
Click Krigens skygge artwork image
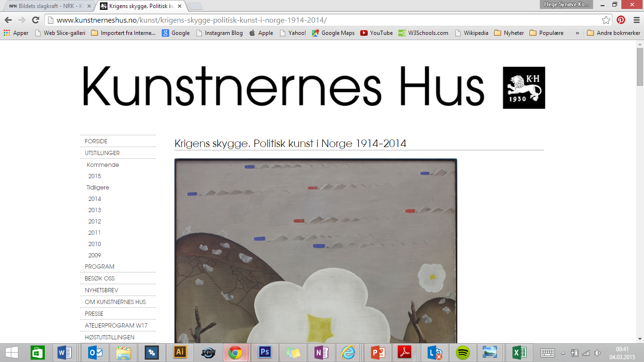(315, 251)
